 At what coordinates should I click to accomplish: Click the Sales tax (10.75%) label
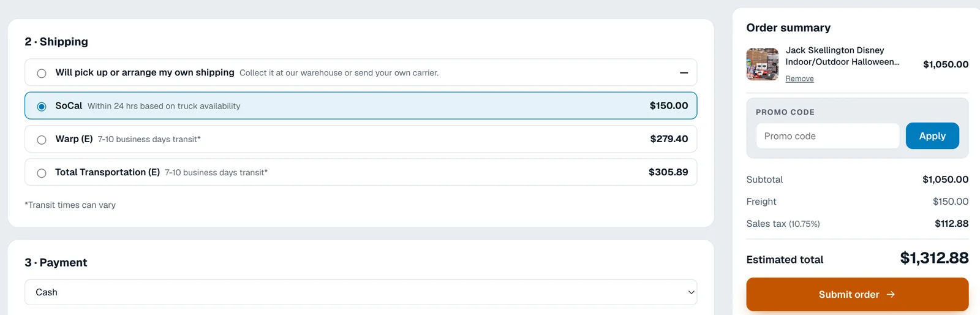coord(783,224)
